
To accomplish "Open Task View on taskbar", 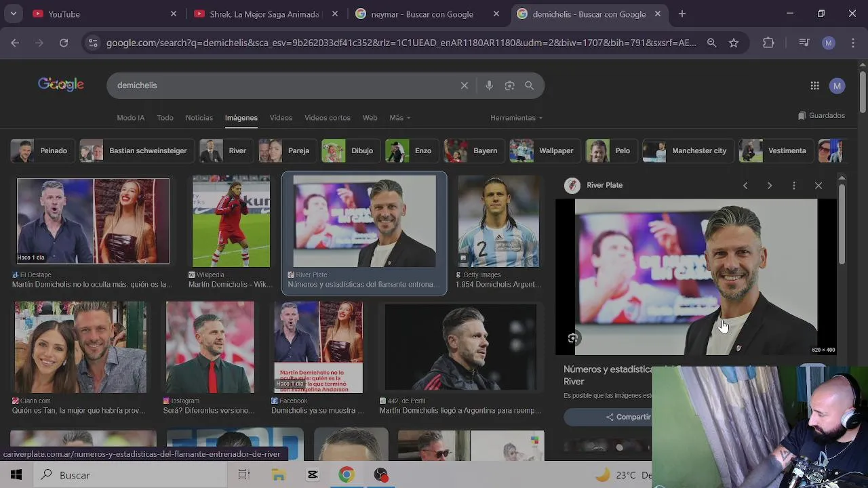I will 243,475.
